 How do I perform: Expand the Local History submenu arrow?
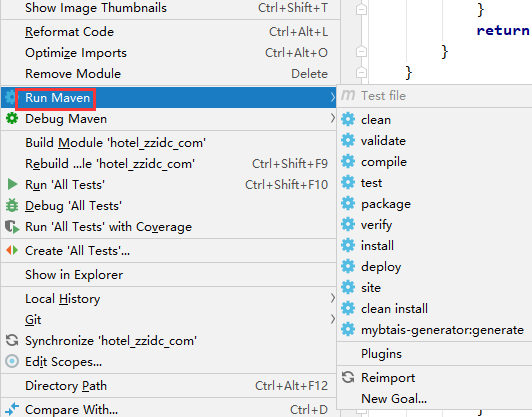pyautogui.click(x=332, y=298)
